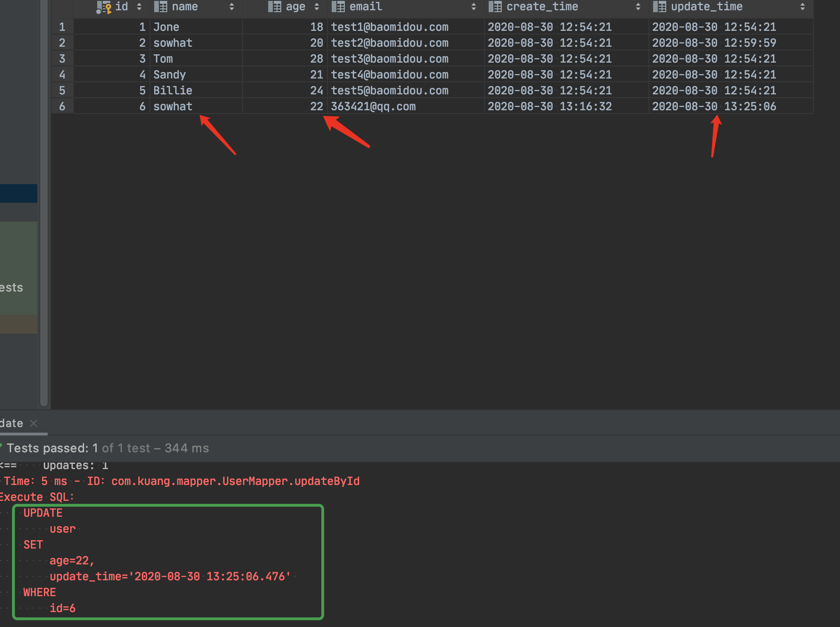Select row number 4 in the gutter

coord(62,75)
